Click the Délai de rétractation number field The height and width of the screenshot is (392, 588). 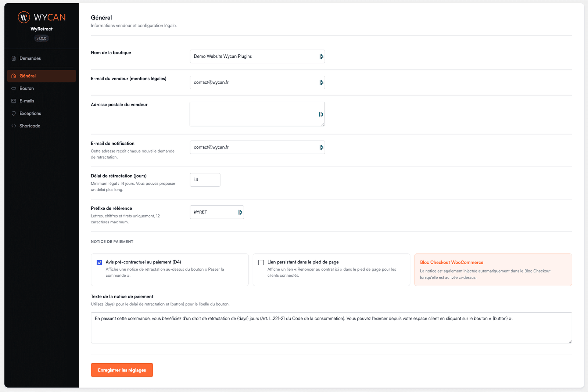tap(205, 180)
